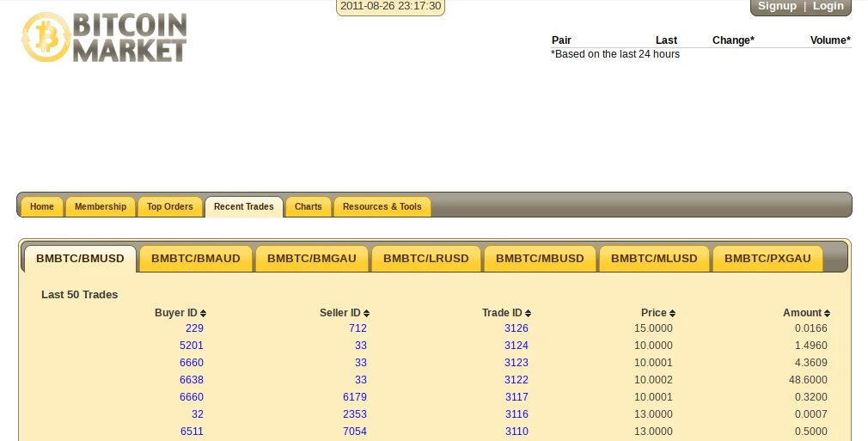This screenshot has width=868, height=441.
Task: Click the Change* ticker column header
Action: tap(733, 40)
